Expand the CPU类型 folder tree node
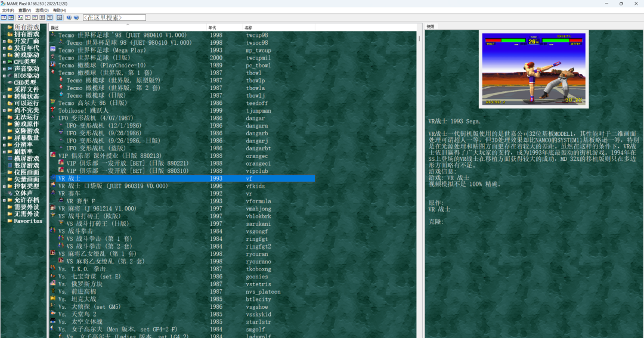This screenshot has width=644, height=338. coord(4,62)
